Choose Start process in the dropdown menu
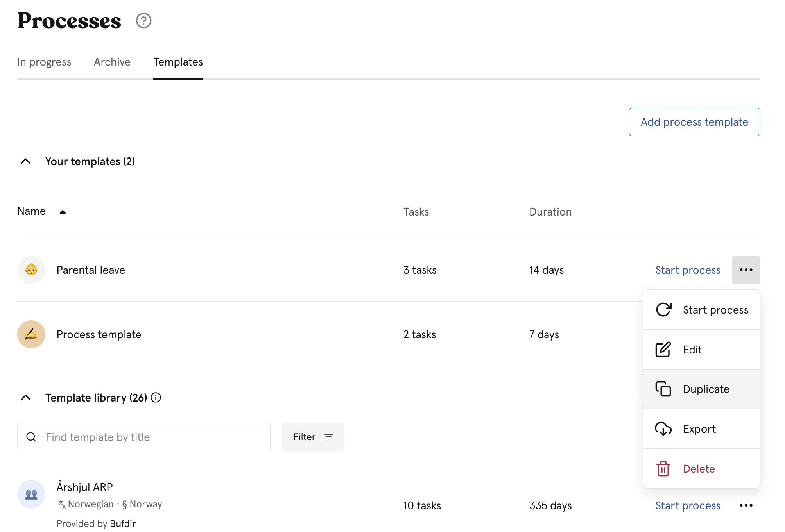The image size is (785, 532). pyautogui.click(x=702, y=310)
